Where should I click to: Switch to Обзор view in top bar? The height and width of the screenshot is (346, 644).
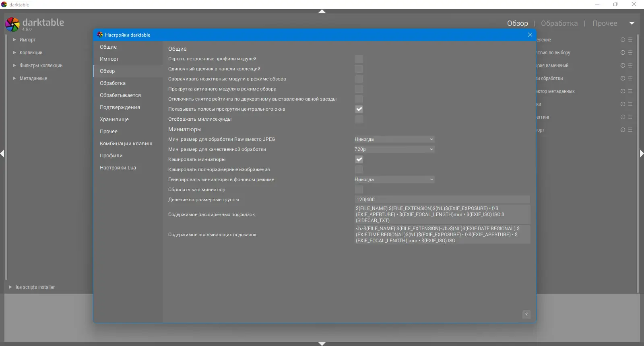(518, 23)
